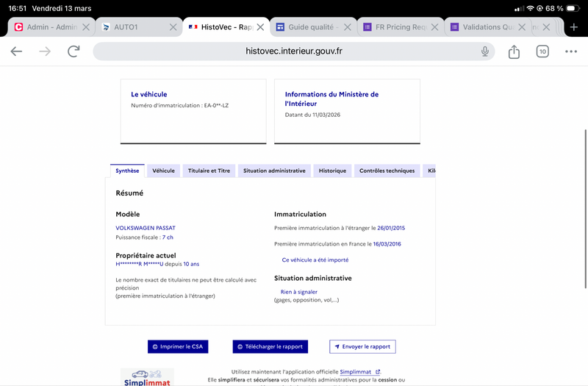Follow the Simplimmat link
Image resolution: width=588 pixels, height=386 pixels.
(x=360, y=372)
